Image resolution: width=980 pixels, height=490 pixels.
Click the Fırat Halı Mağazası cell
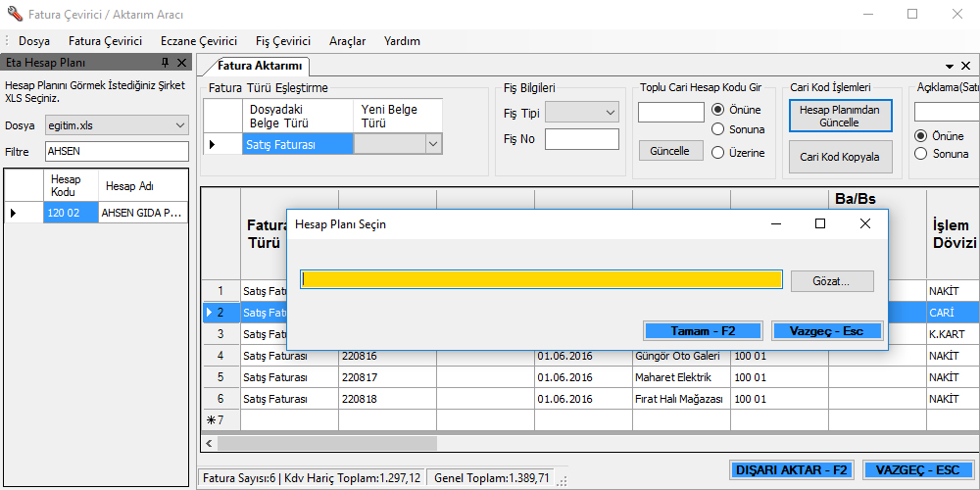pos(681,399)
